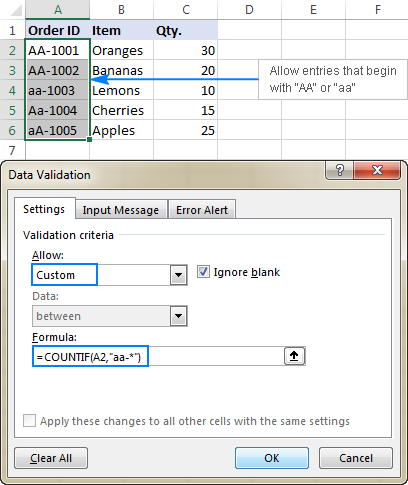
Task: Close the Data Validation dialog
Action: (x=377, y=170)
